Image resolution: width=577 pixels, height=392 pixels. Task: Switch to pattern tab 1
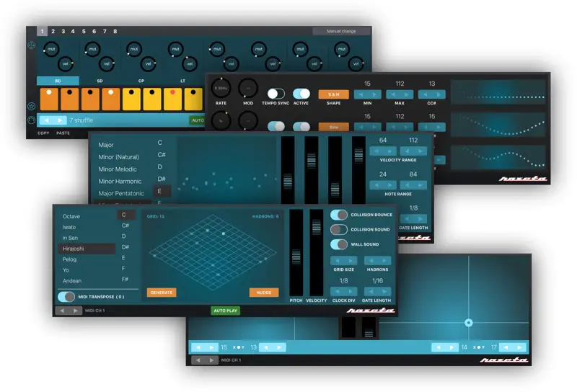pyautogui.click(x=43, y=31)
